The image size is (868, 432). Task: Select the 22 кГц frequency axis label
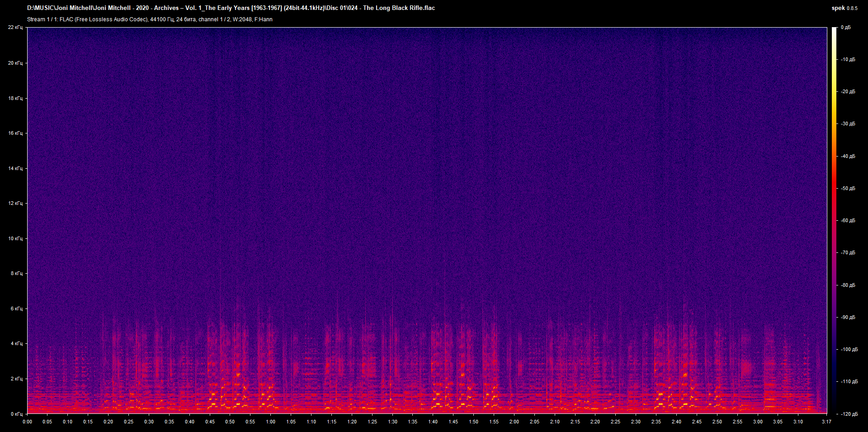click(x=16, y=27)
